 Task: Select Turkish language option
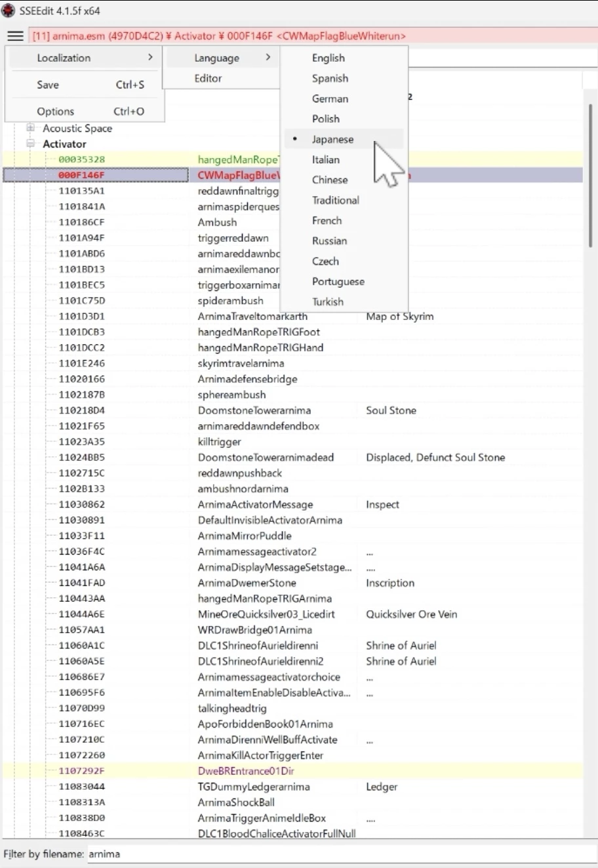tap(344, 302)
